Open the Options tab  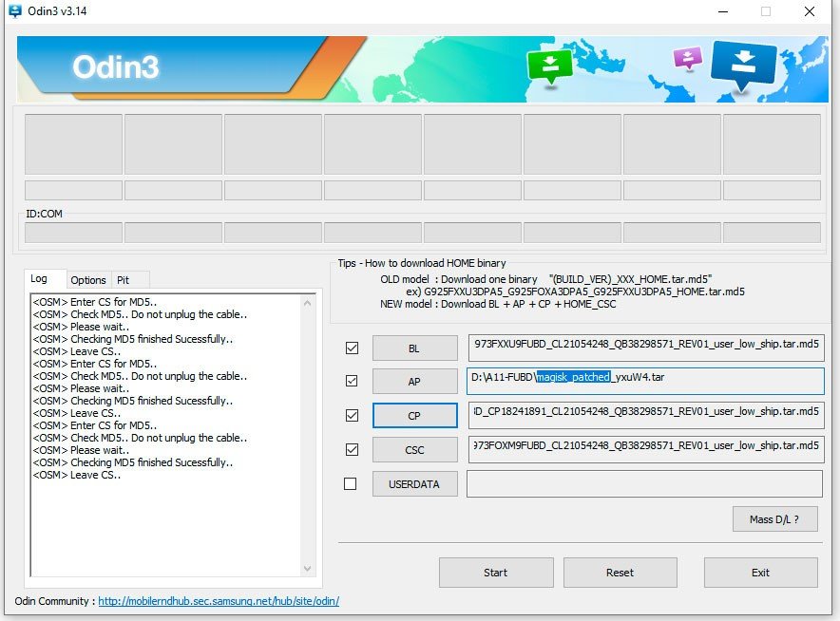(x=88, y=280)
